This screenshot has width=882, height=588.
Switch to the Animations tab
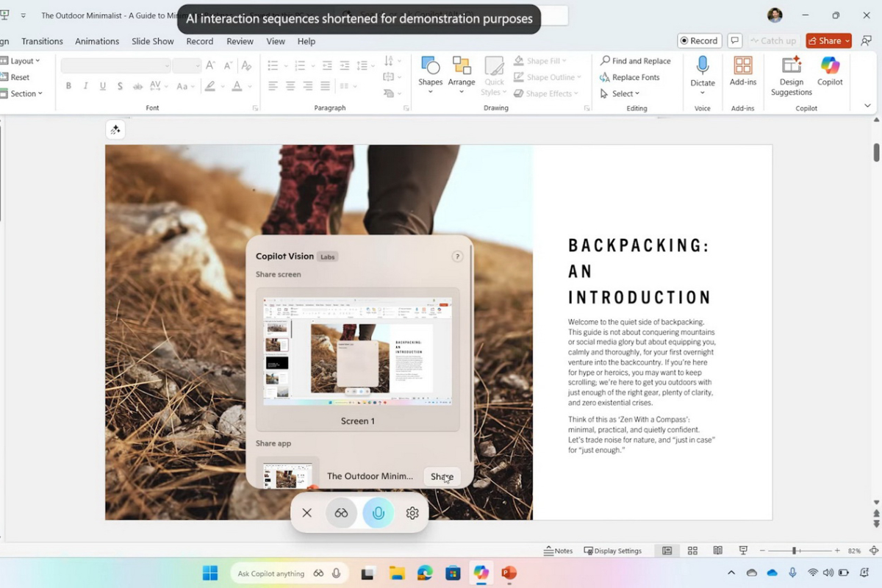(x=97, y=41)
